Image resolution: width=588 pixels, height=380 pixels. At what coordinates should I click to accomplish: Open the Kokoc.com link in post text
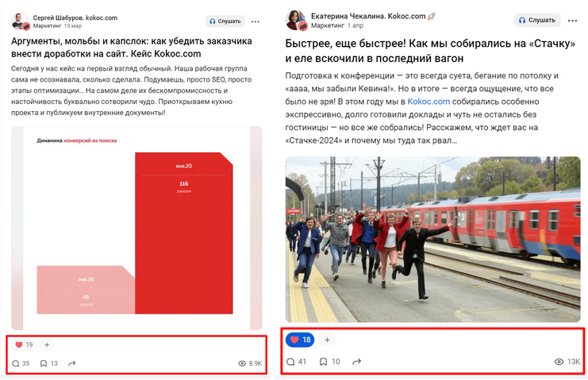pos(429,102)
